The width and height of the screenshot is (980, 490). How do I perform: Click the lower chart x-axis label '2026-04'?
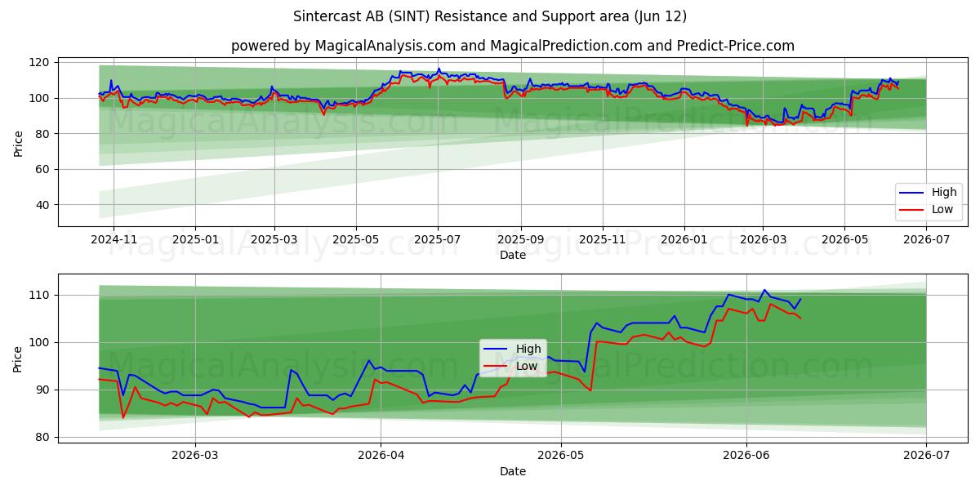pyautogui.click(x=381, y=456)
